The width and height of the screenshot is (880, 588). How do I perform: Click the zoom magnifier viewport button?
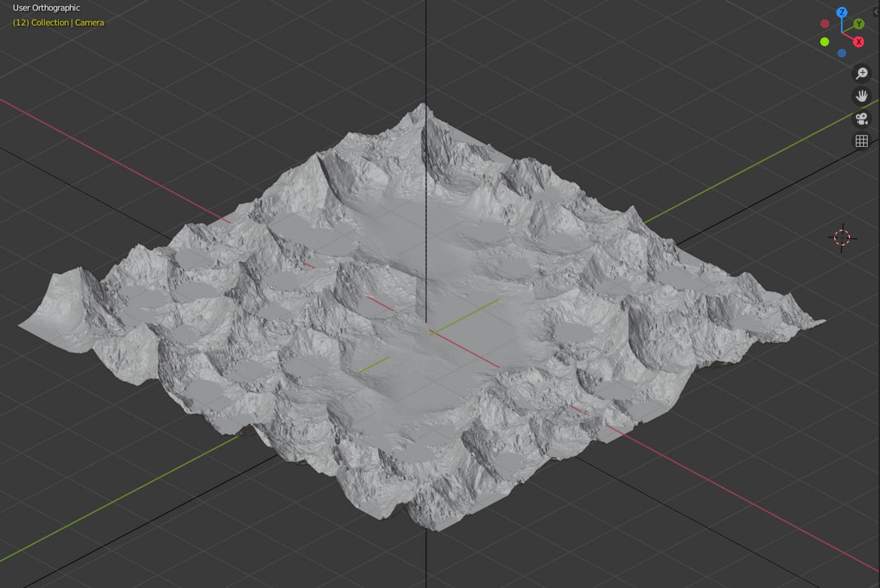(861, 73)
